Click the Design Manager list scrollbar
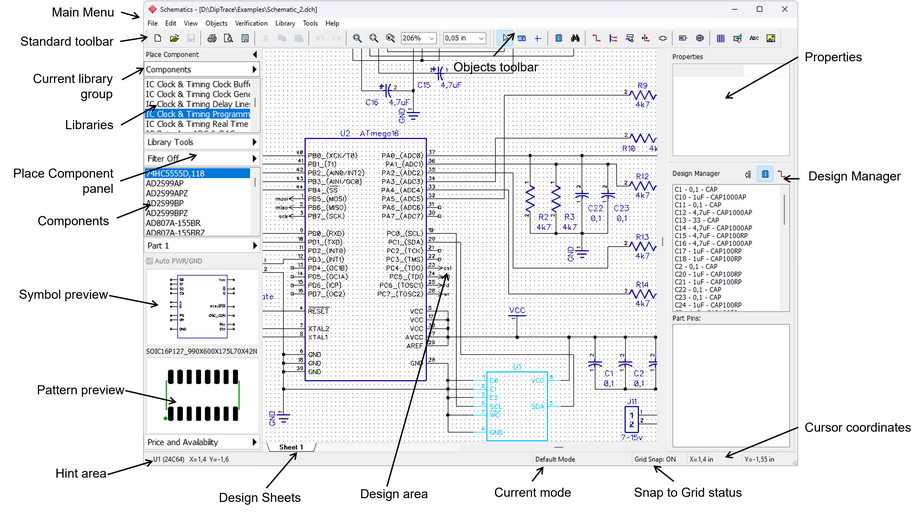The image size is (921, 513). (x=785, y=209)
